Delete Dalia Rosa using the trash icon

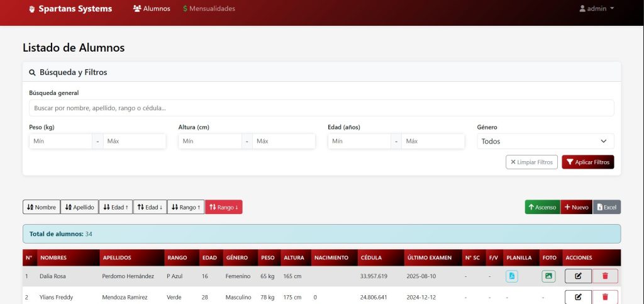point(605,276)
